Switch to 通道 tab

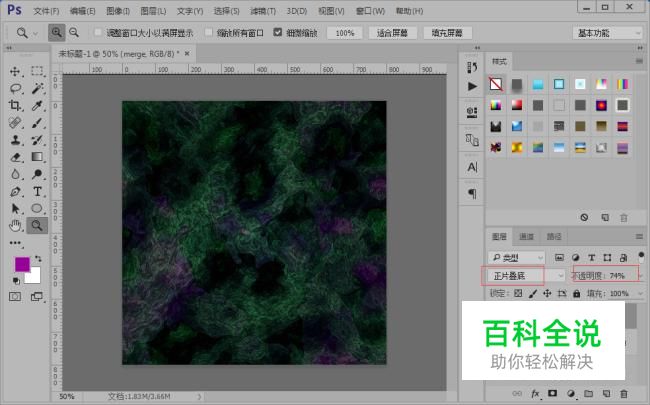point(526,237)
